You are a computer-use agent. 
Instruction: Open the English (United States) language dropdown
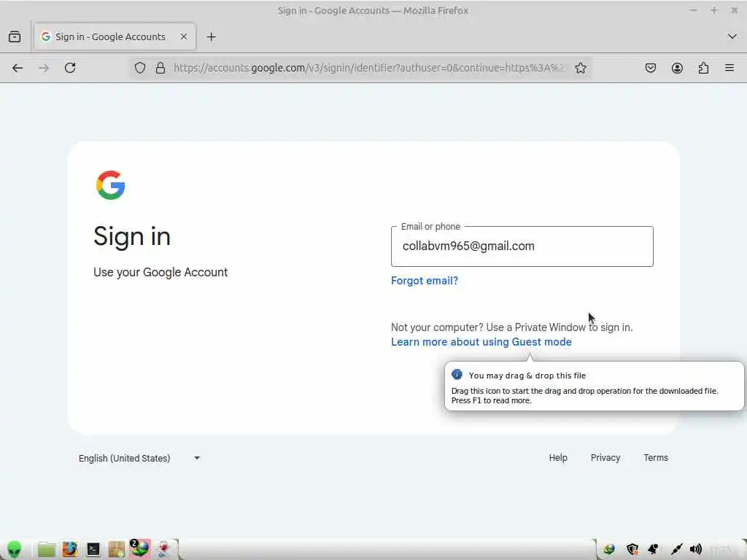point(139,458)
